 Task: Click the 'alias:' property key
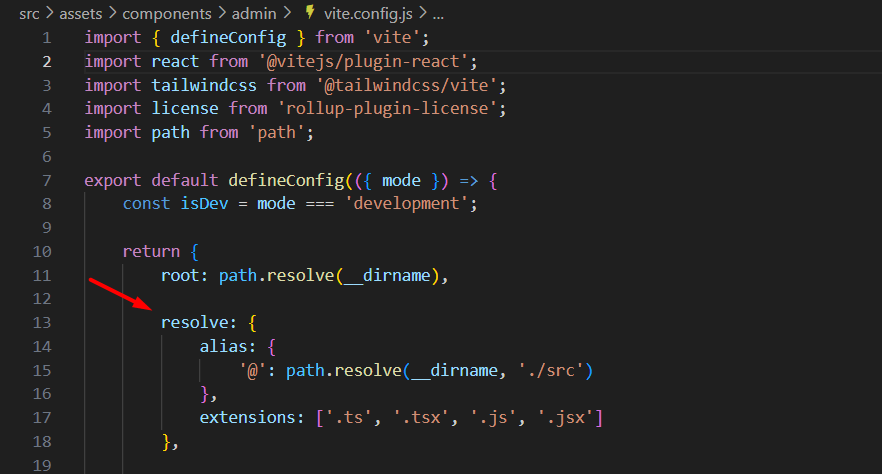click(228, 346)
